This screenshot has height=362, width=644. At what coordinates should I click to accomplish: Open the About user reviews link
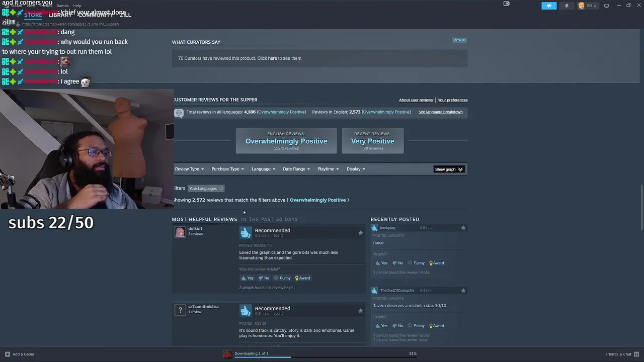click(416, 100)
